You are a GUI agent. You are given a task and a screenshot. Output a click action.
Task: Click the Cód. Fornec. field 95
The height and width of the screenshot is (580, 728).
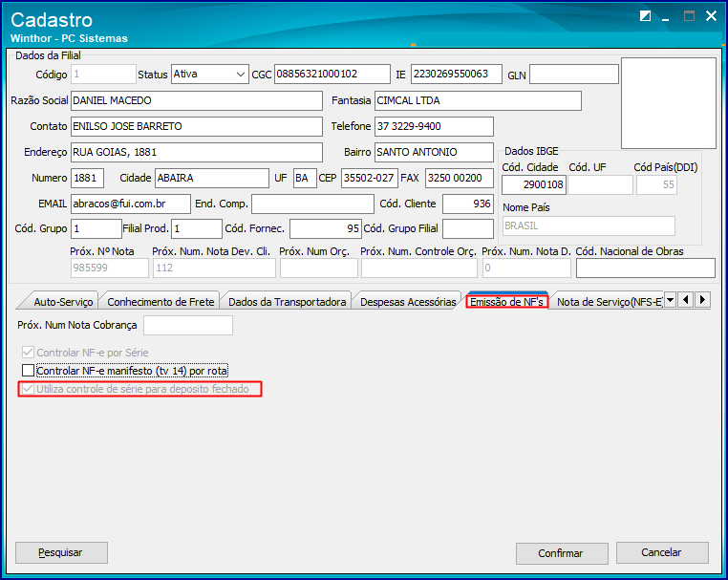point(326,229)
